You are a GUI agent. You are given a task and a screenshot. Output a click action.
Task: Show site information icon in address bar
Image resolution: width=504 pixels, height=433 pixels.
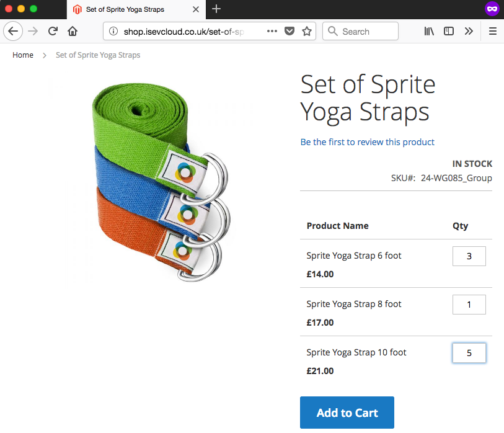click(x=113, y=31)
